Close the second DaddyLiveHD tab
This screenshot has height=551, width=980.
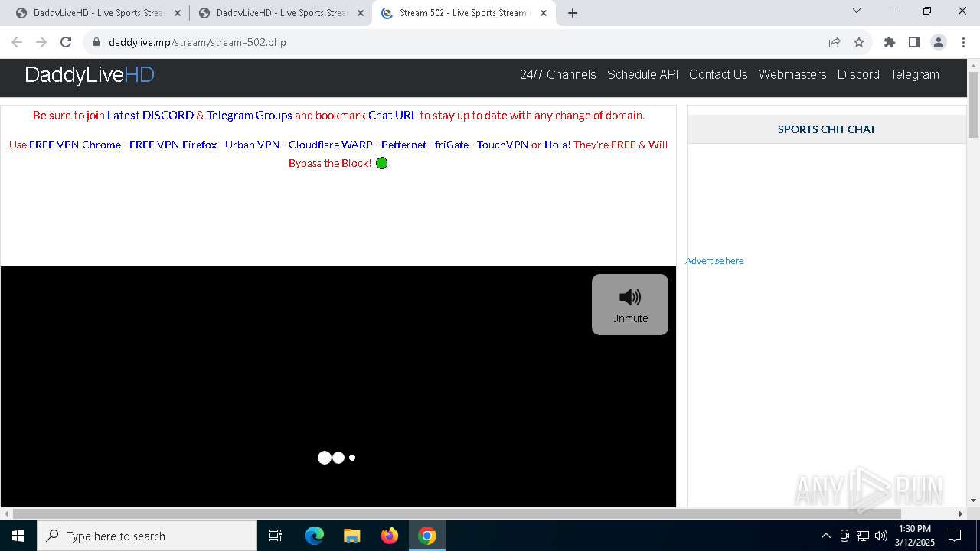(361, 13)
